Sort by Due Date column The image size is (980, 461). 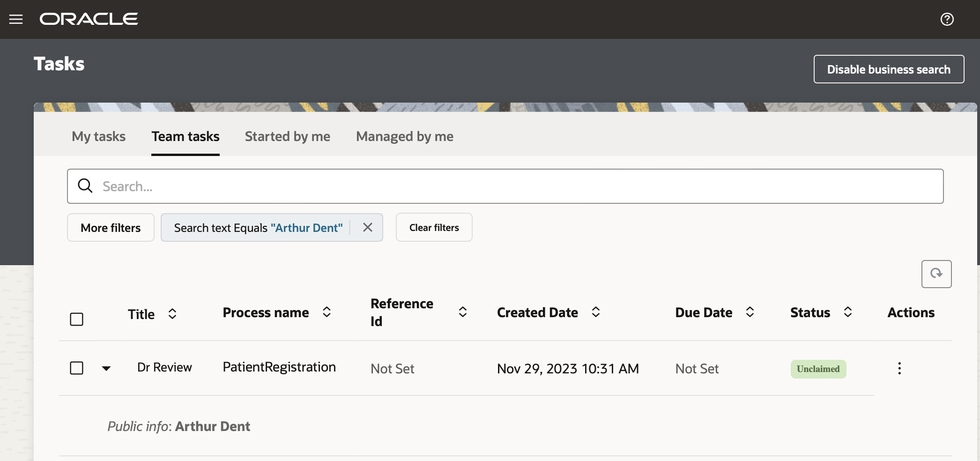750,312
